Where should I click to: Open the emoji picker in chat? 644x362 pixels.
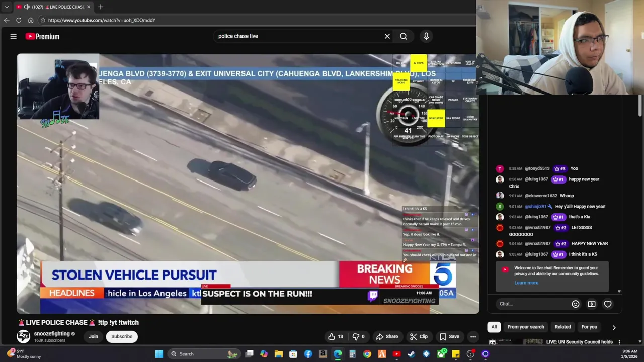pos(576,304)
